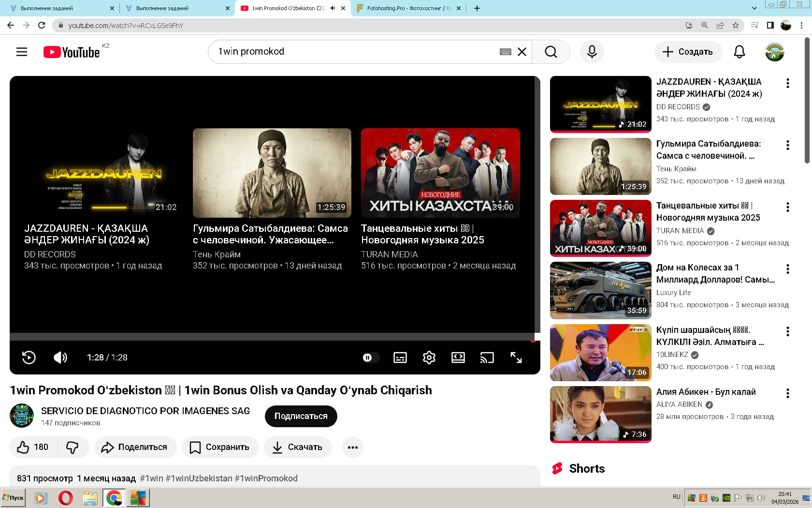Open player settings gear
812x508 pixels.
(x=429, y=358)
